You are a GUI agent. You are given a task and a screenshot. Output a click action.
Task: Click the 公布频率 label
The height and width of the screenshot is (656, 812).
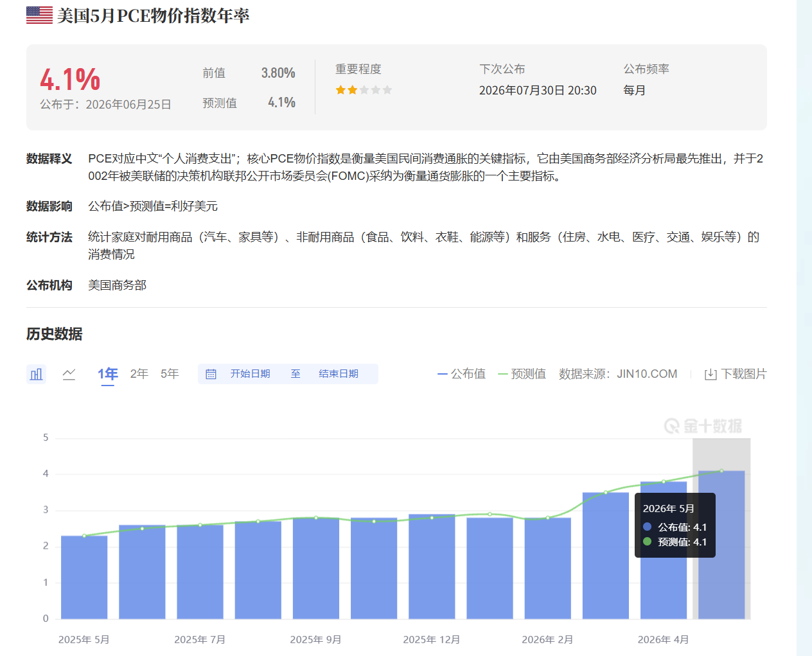646,69
